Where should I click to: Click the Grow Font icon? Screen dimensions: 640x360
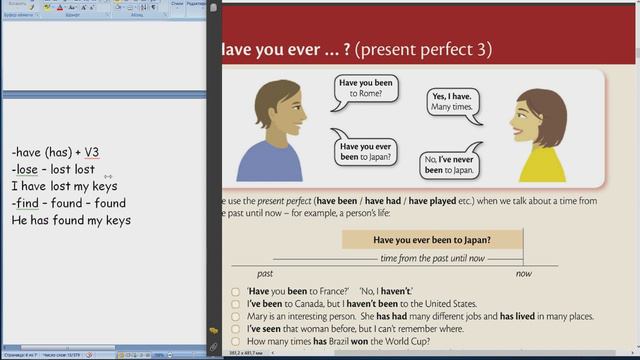pos(83,8)
